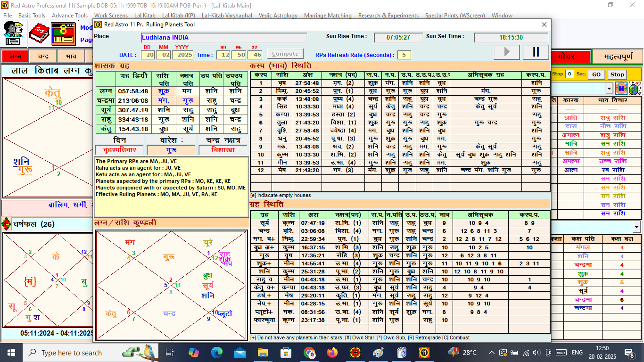Expand the dropdown left of the N icon
This screenshot has width=644, height=362.
(x=609, y=88)
